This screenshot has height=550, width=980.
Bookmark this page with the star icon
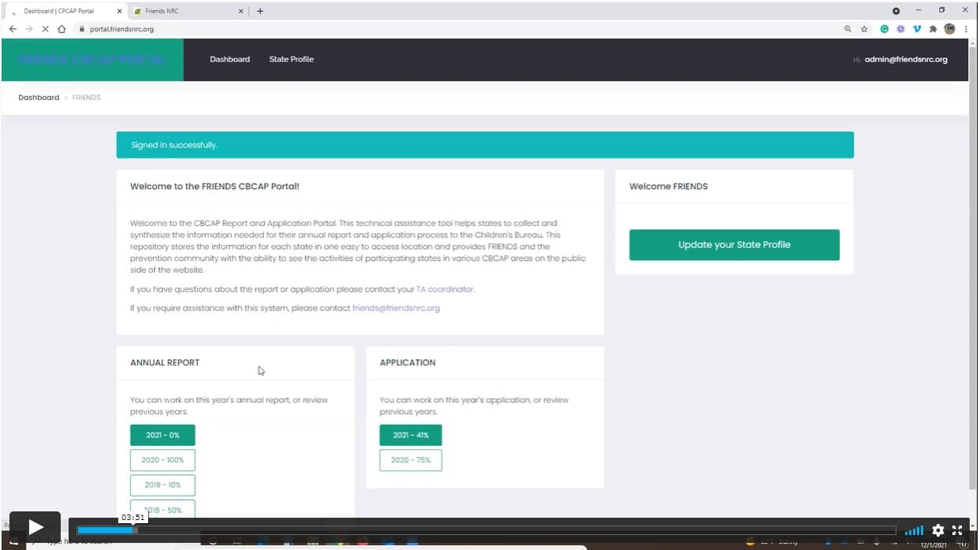coord(864,28)
